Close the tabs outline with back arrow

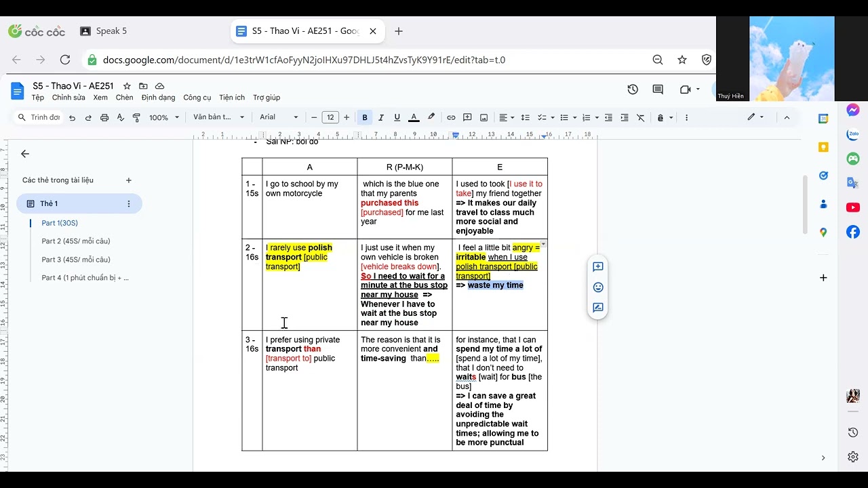[25, 154]
